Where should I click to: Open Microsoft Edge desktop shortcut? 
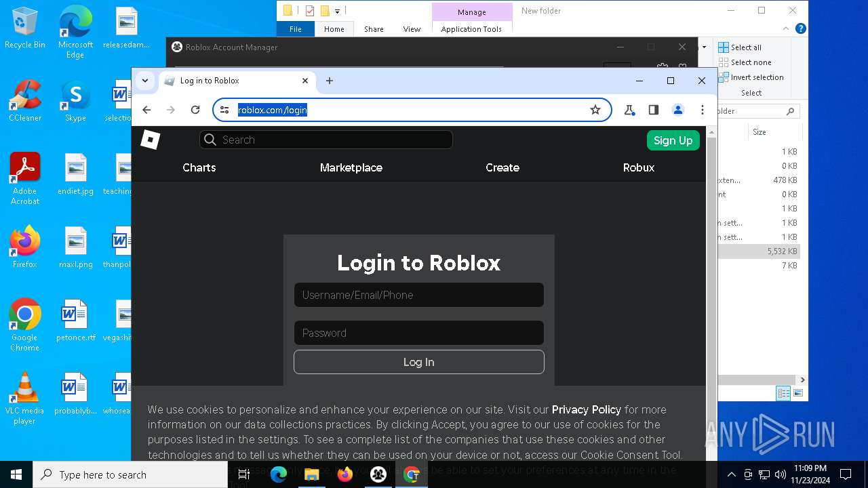[75, 33]
